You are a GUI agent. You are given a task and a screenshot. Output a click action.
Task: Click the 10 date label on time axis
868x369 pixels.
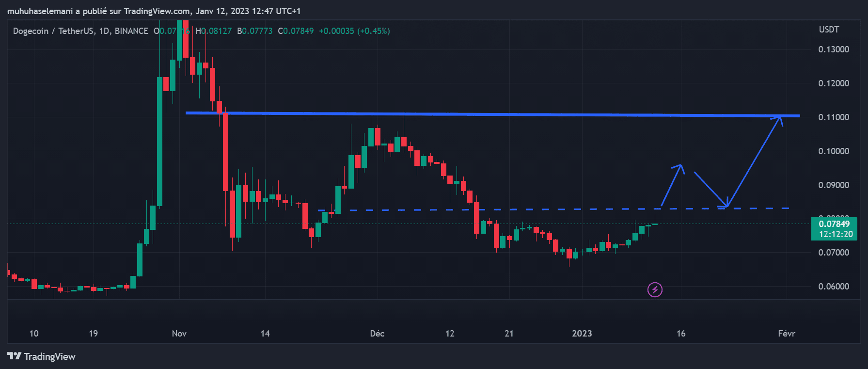[34, 334]
